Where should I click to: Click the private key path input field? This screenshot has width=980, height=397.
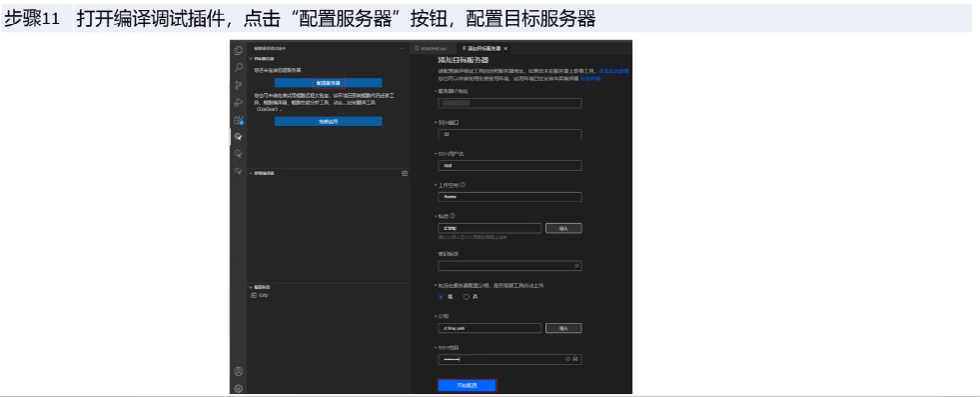click(490, 229)
